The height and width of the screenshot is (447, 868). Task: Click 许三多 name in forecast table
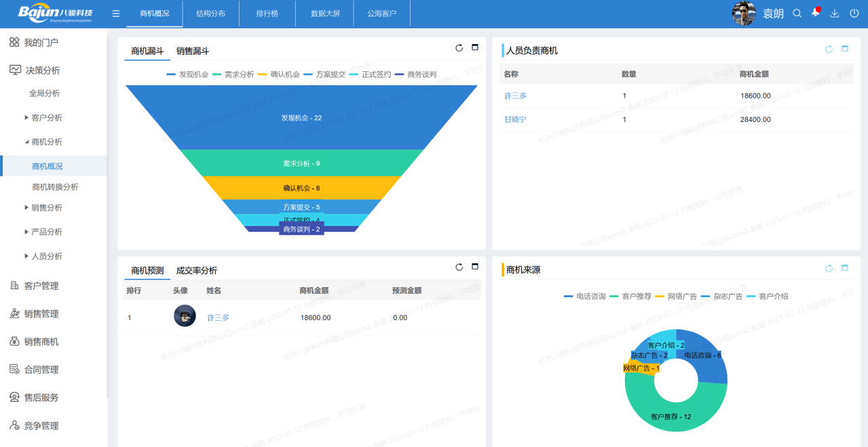point(218,317)
